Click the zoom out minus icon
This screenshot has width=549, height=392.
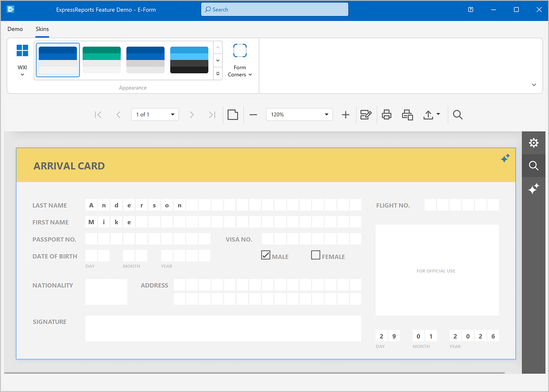pyautogui.click(x=253, y=114)
